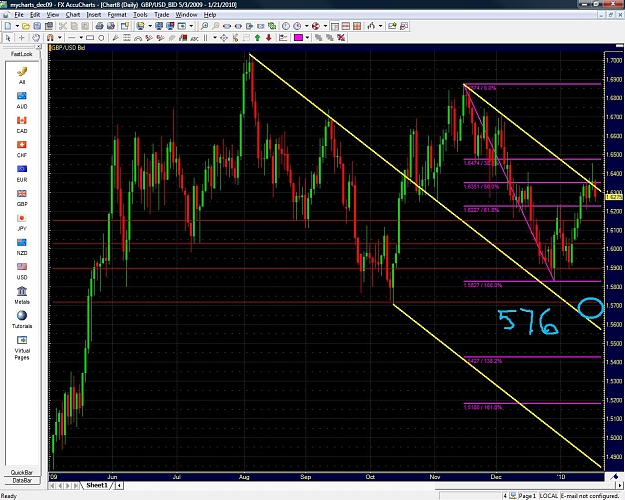Select the line drawing tool
Image resolution: width=625 pixels, height=500 pixels.
(x=72, y=37)
